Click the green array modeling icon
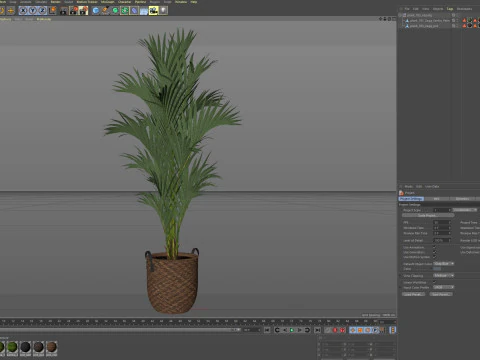Viewport: 480px width, 360px height. 125,11
